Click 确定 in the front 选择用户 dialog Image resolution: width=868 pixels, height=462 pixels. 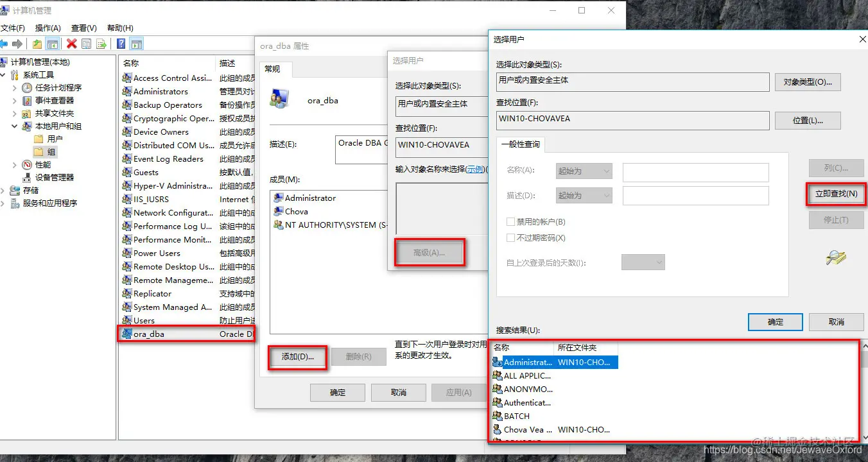(776, 322)
